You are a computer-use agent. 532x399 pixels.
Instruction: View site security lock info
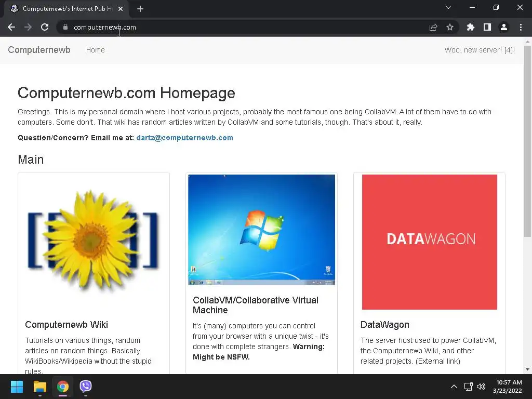pos(65,27)
